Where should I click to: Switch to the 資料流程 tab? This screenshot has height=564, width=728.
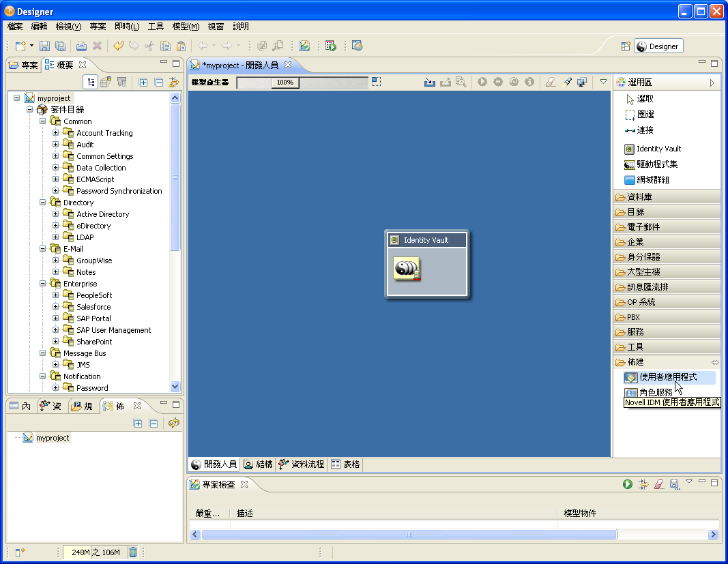pyautogui.click(x=302, y=464)
